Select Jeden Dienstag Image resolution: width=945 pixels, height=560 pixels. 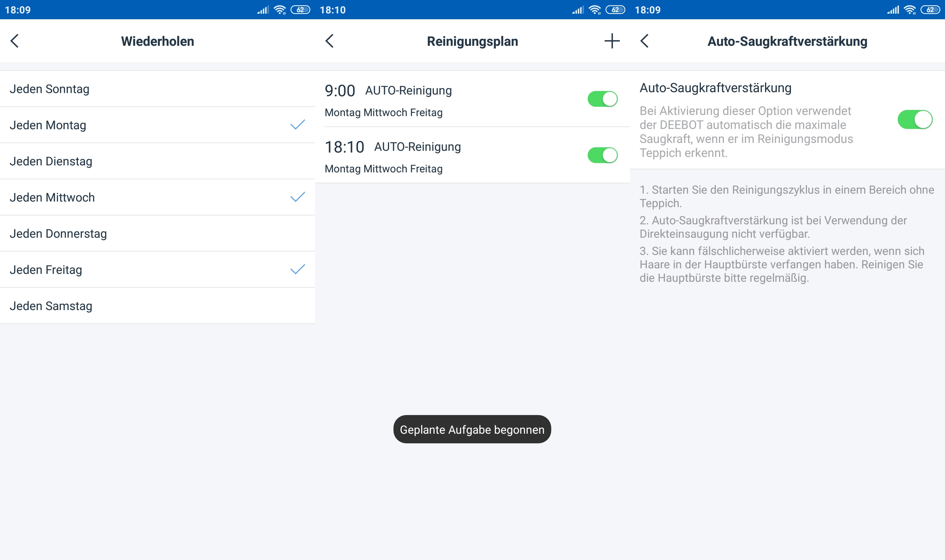coord(157,161)
